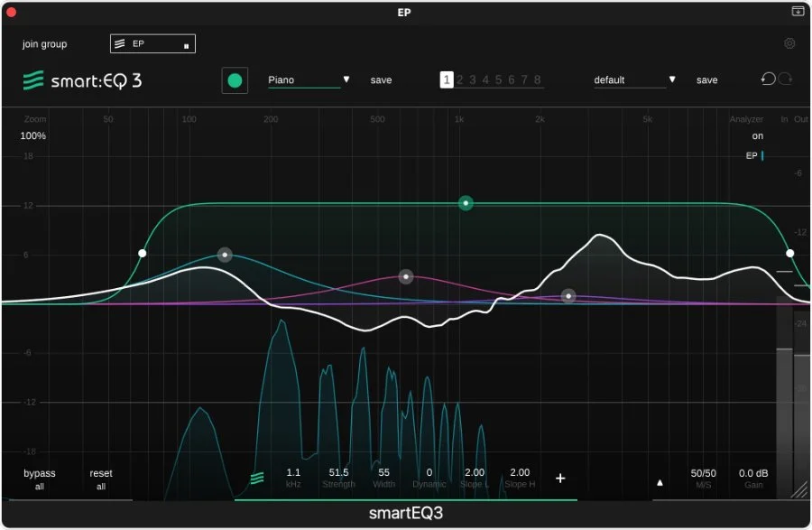Expand the triangle disclosure near M/S controls
The image size is (812, 530).
pos(660,481)
